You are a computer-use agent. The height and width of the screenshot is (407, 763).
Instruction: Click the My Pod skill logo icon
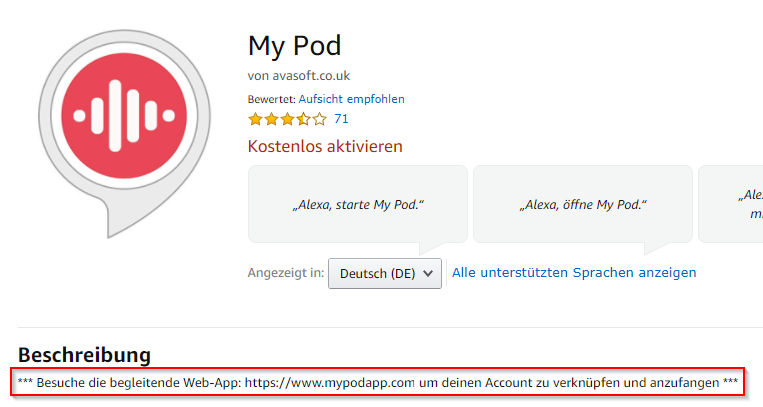(x=124, y=132)
